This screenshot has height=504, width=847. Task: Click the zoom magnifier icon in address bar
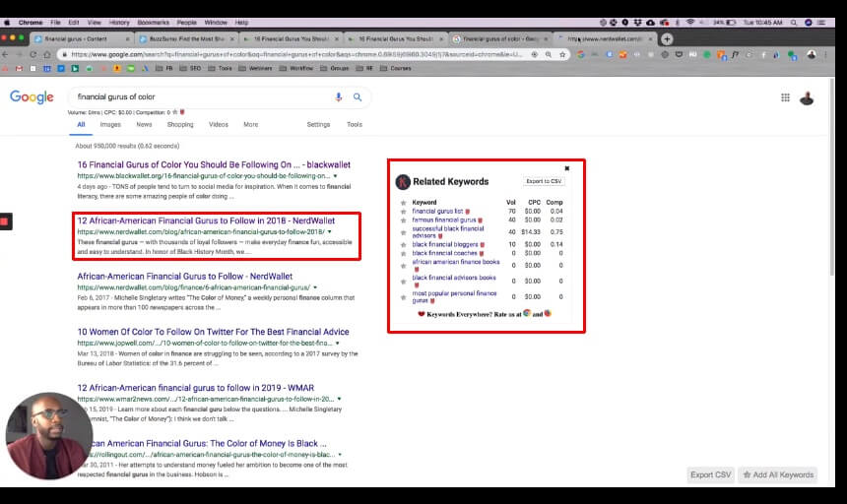(549, 54)
